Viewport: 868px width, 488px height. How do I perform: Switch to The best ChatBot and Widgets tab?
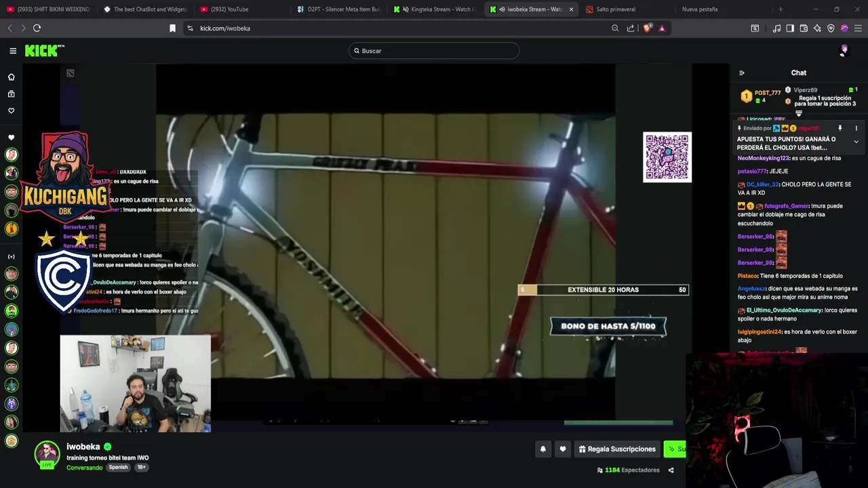(144, 9)
